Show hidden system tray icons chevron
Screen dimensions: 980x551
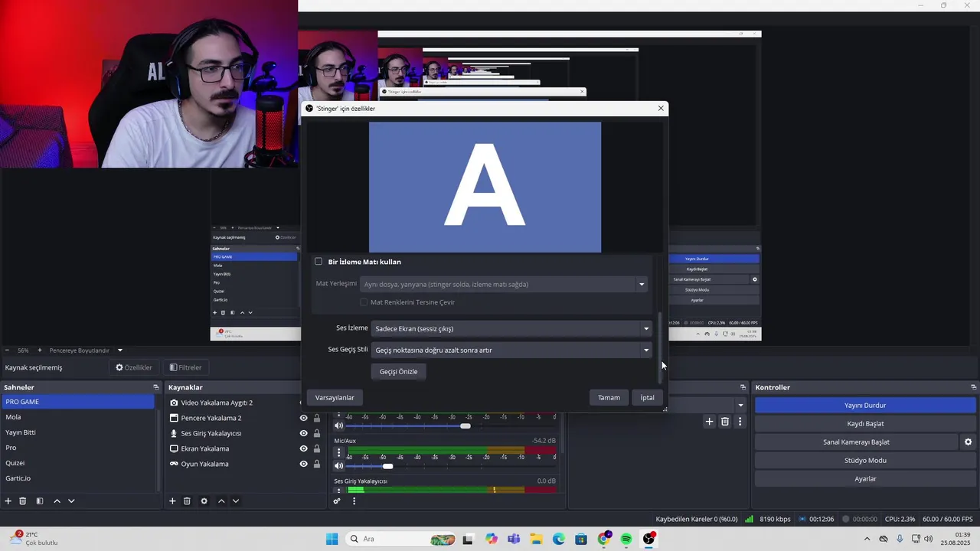click(x=867, y=539)
